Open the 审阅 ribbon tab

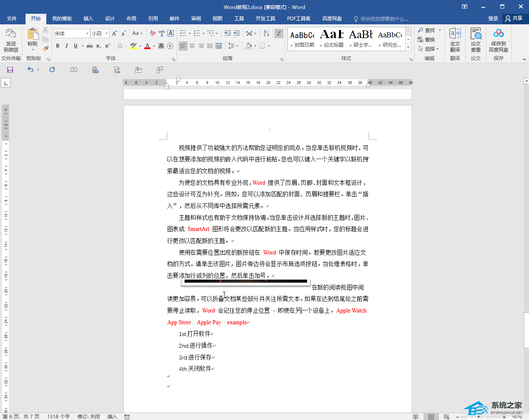point(196,19)
